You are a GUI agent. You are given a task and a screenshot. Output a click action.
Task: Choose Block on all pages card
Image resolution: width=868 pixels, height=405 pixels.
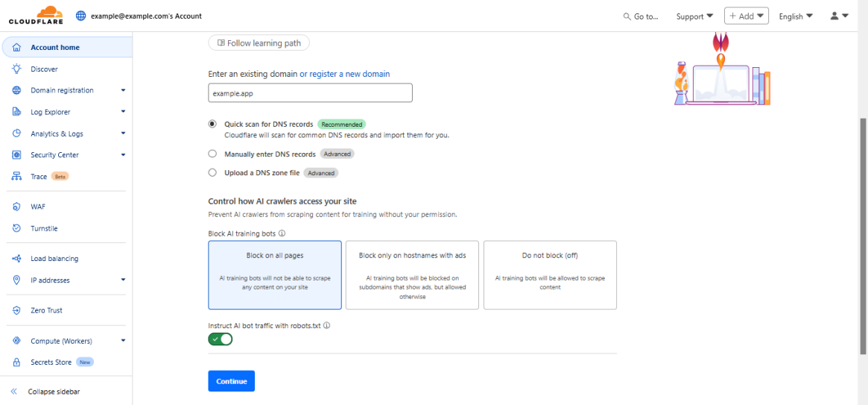pyautogui.click(x=275, y=274)
